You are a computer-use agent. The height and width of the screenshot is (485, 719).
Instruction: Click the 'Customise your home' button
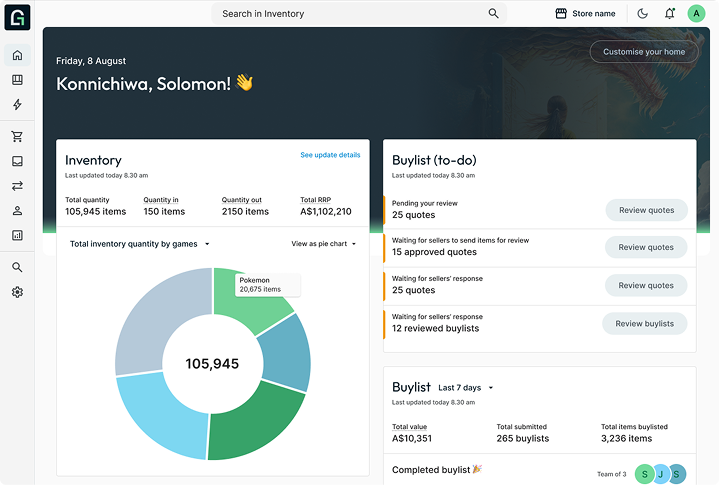(644, 52)
